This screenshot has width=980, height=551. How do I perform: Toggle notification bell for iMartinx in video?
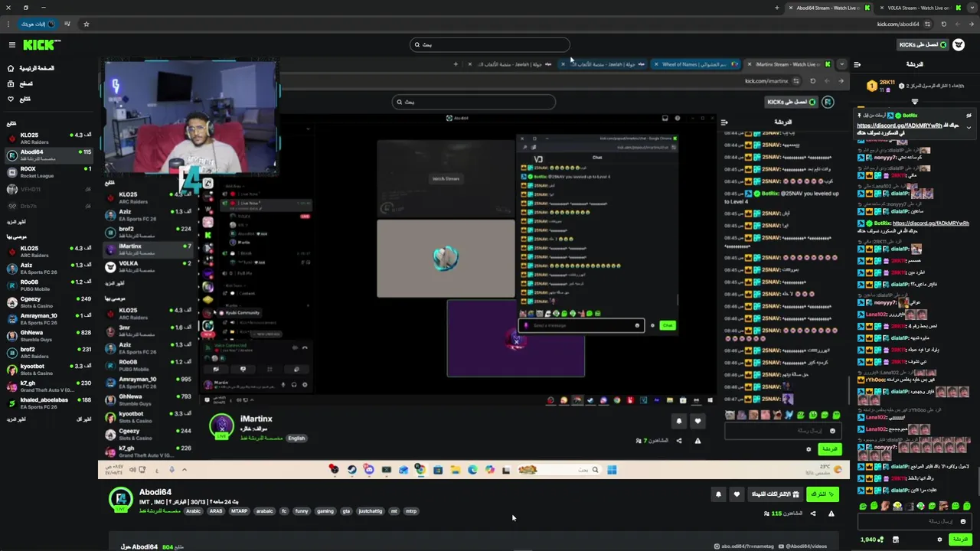point(678,421)
